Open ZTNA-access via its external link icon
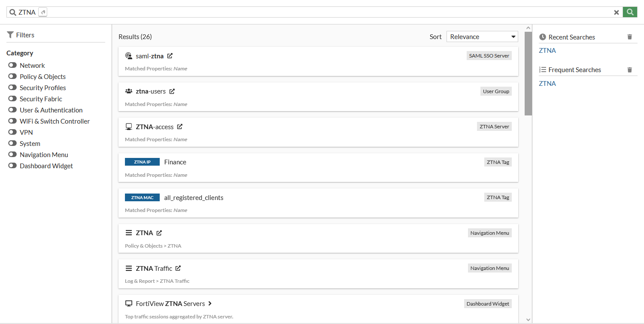The image size is (644, 324). 180,127
